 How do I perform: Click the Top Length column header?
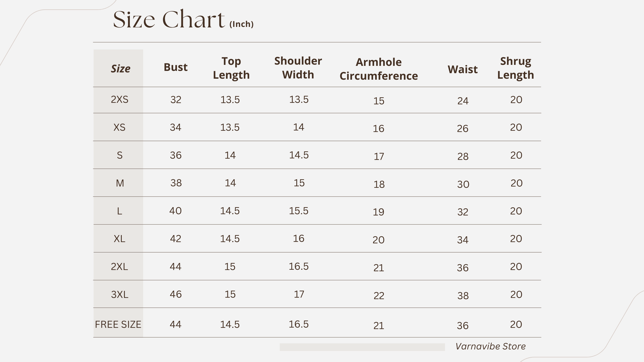click(231, 68)
